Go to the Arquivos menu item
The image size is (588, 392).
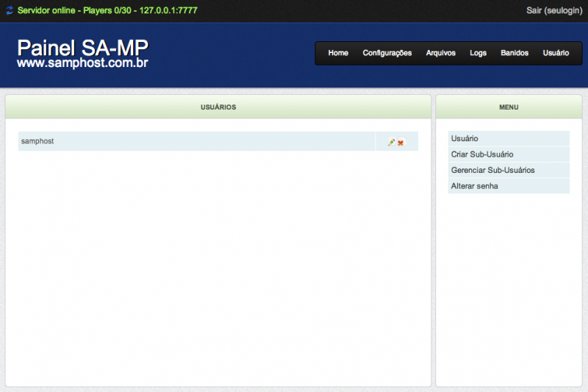440,53
